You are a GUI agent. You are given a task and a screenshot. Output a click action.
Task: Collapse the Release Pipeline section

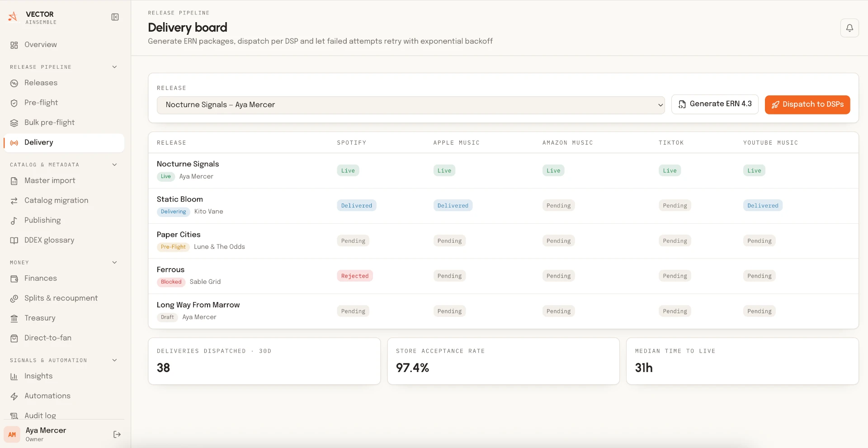114,67
